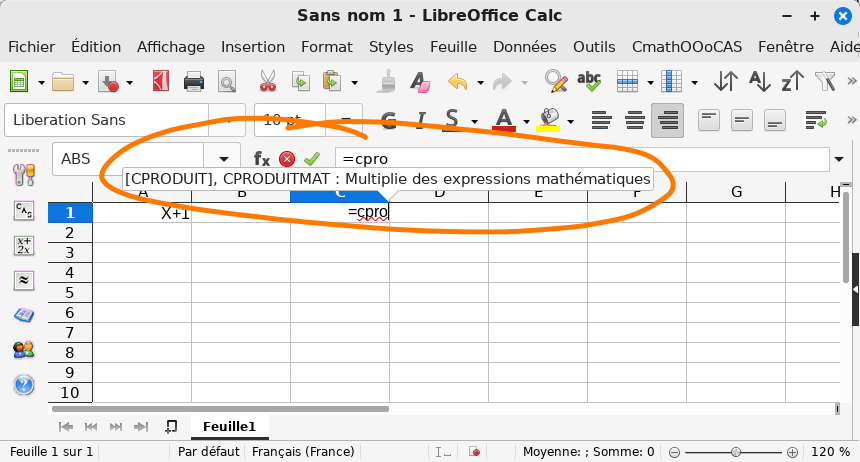Click the Français (France) language status
The height and width of the screenshot is (462, 860).
point(302,452)
